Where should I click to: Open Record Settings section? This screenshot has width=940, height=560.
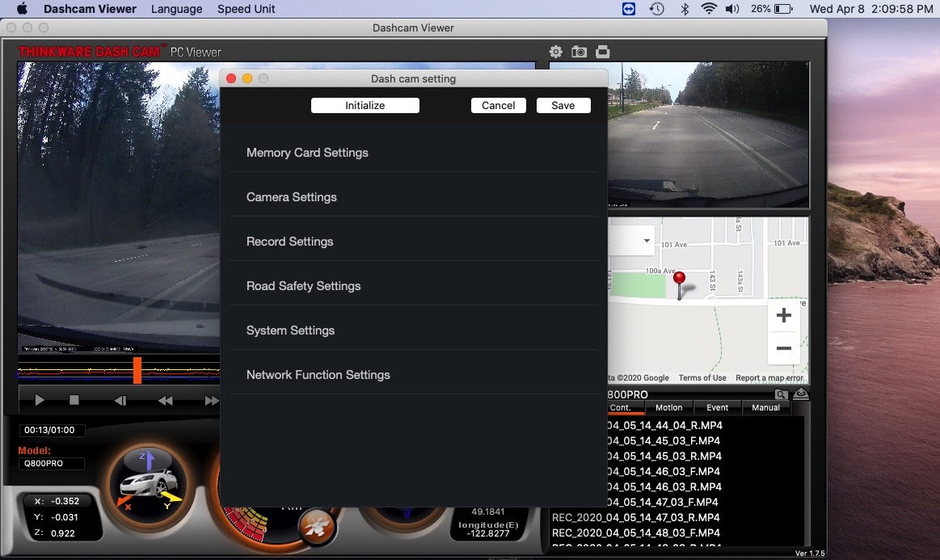coord(414,242)
